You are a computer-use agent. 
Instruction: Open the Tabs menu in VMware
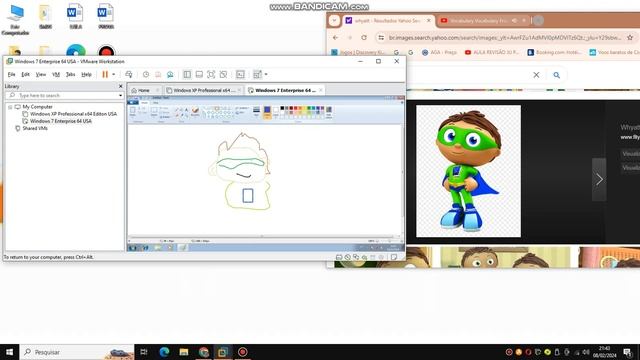pos(71,74)
